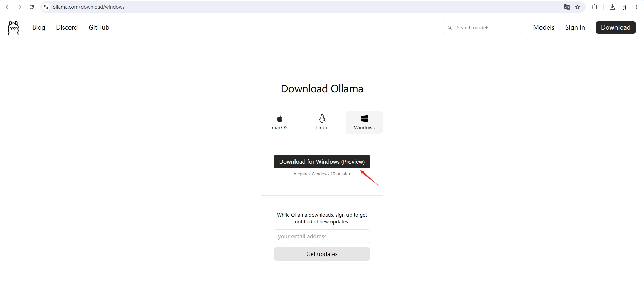644x298 pixels.
Task: Focus the email address field
Action: (322, 236)
